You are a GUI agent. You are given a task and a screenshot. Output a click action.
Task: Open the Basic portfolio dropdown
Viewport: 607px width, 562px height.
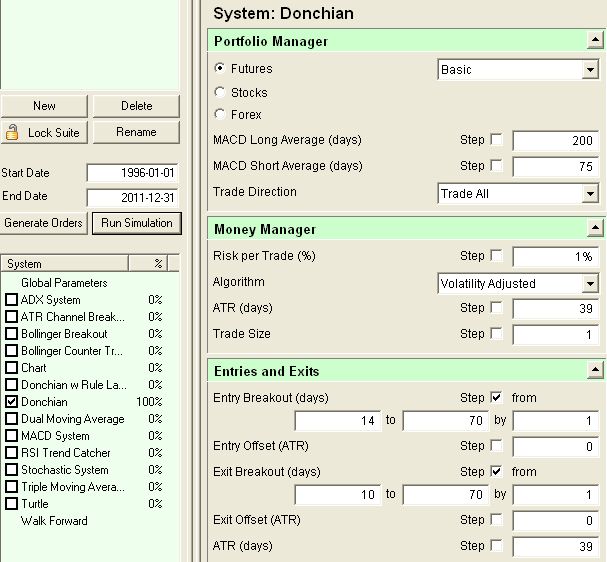tap(590, 70)
